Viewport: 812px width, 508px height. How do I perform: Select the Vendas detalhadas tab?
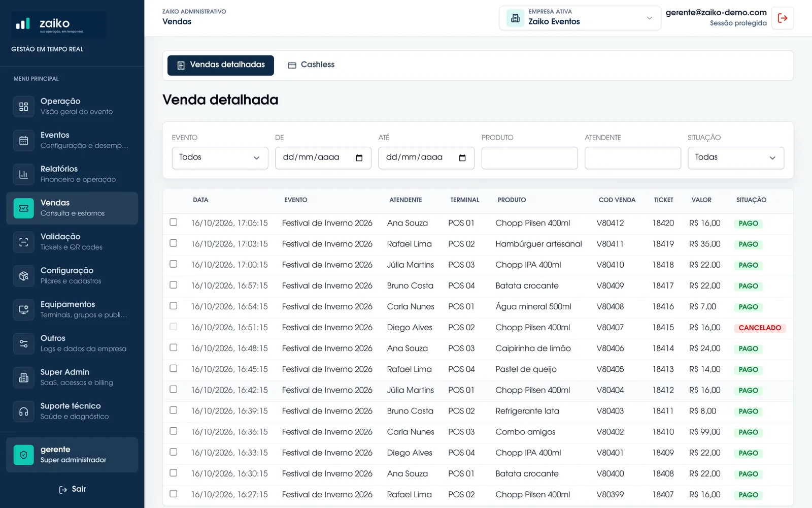pos(221,65)
